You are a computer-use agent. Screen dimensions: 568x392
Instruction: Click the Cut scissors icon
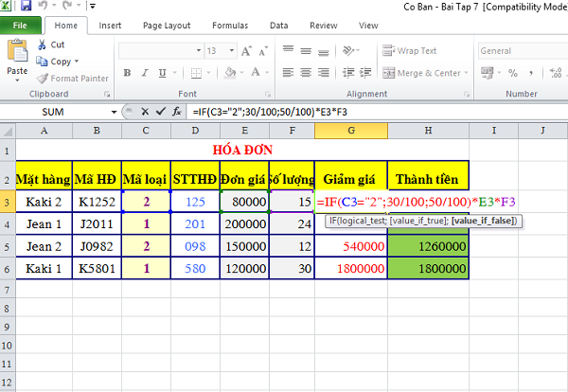point(42,45)
